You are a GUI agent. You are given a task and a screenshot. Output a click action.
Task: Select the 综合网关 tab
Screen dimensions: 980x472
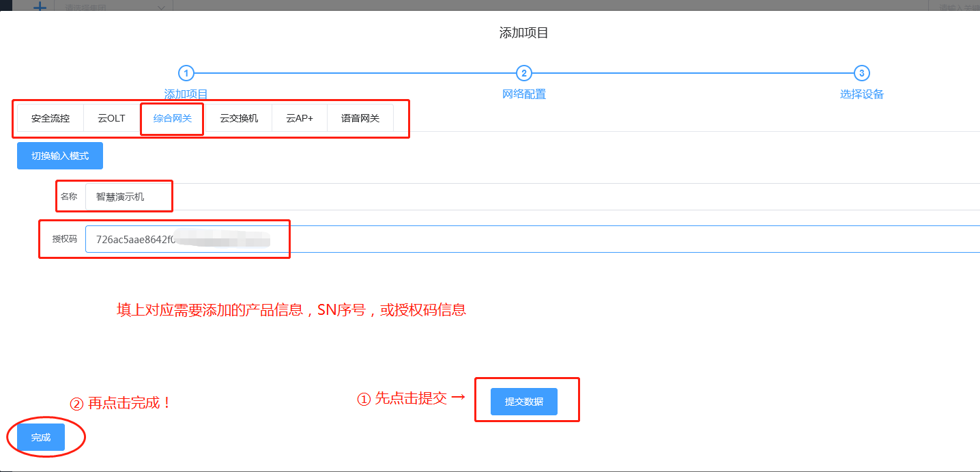pyautogui.click(x=173, y=118)
